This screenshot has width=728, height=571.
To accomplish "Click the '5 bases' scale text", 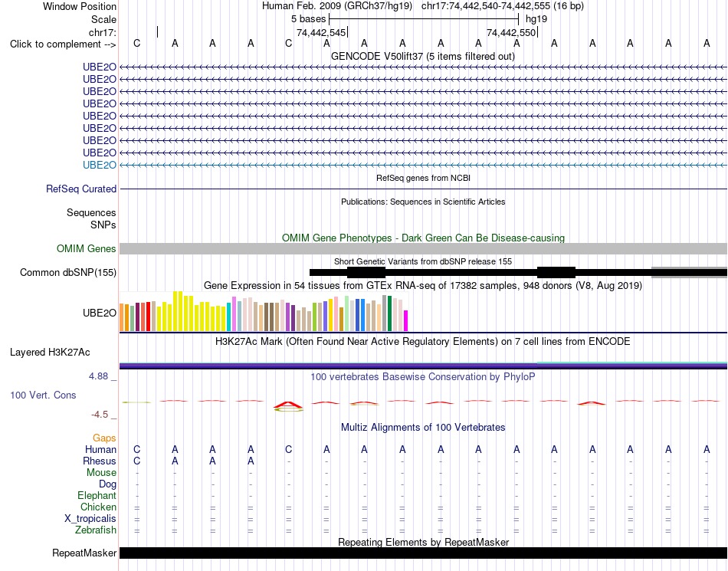I will [308, 19].
